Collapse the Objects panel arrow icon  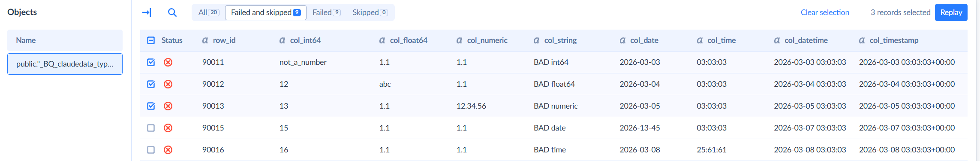click(x=147, y=12)
